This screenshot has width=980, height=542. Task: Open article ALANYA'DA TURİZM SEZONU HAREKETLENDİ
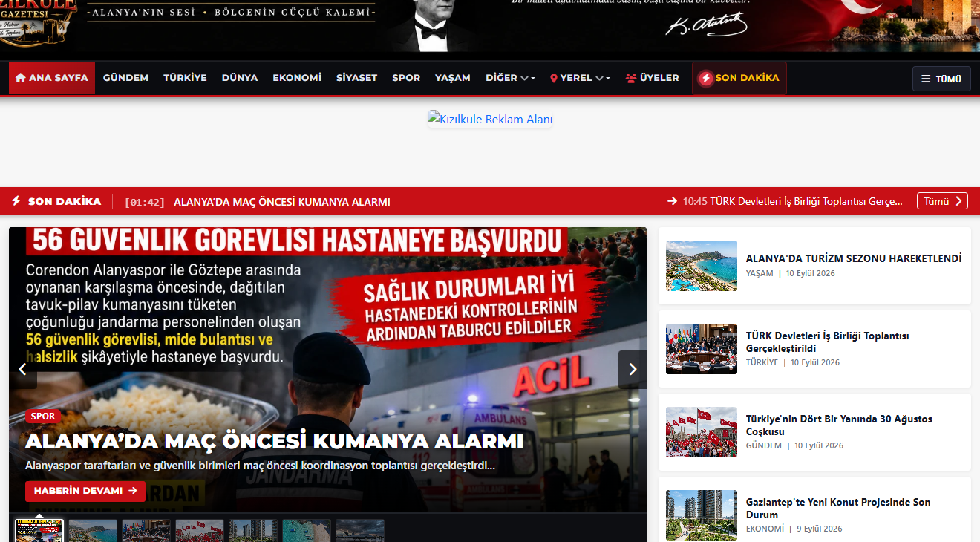point(854,259)
